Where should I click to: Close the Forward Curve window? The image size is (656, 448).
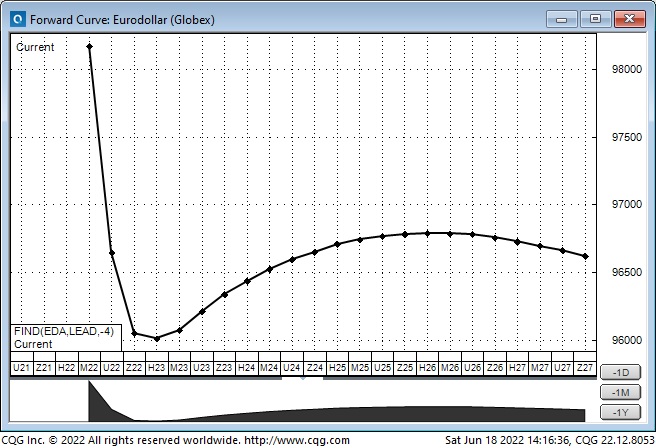tap(629, 19)
